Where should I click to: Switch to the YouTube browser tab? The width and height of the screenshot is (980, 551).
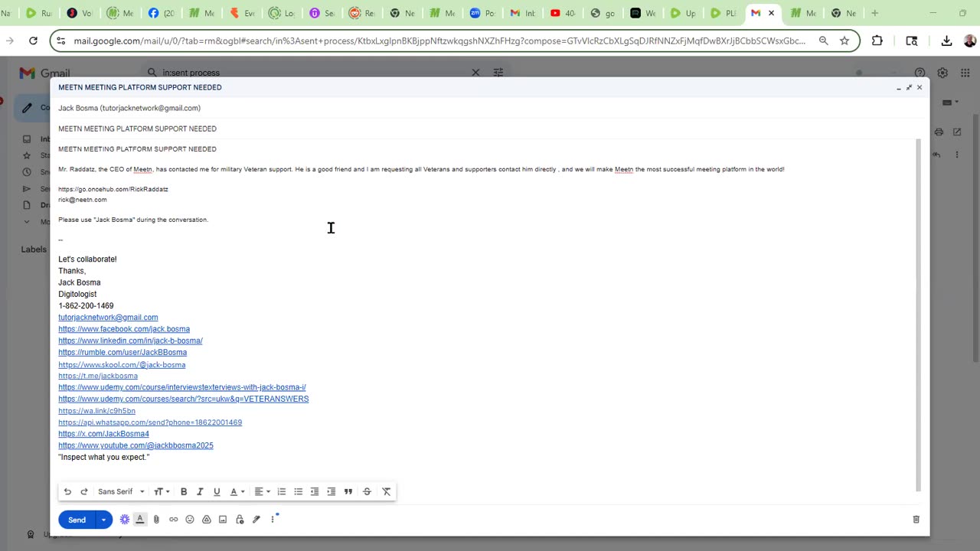coord(563,13)
